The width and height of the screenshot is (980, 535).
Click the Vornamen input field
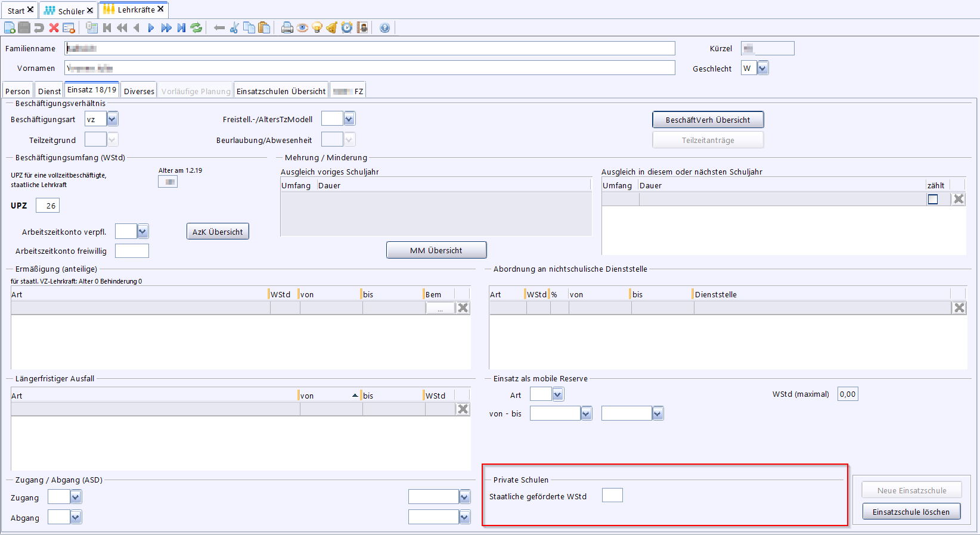(370, 68)
